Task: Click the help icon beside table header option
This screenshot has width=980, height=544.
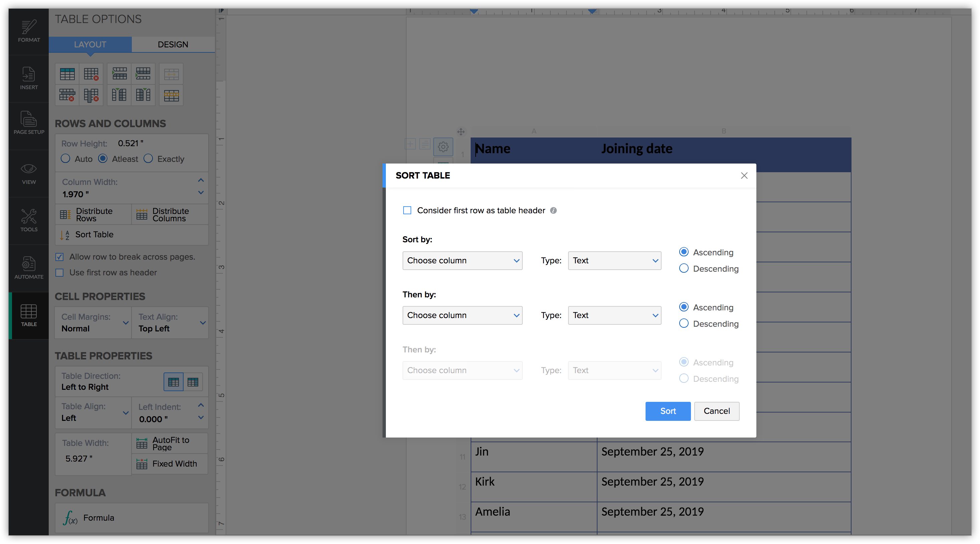Action: (x=553, y=210)
